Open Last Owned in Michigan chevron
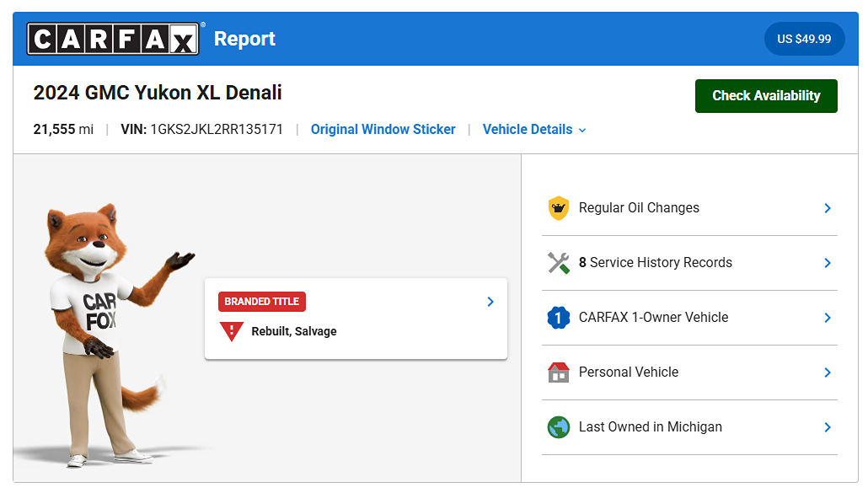Viewport: 868px width, 493px height. click(828, 427)
